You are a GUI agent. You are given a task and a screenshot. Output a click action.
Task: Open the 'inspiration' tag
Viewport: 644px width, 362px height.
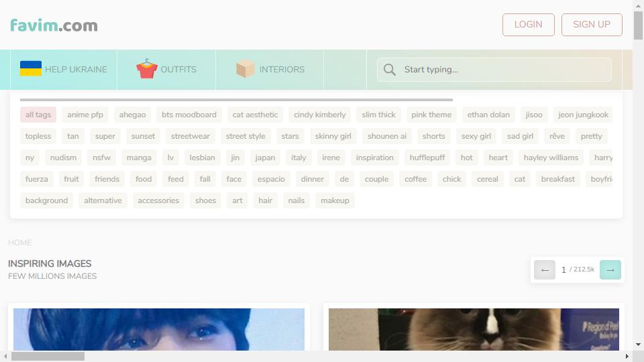click(374, 157)
